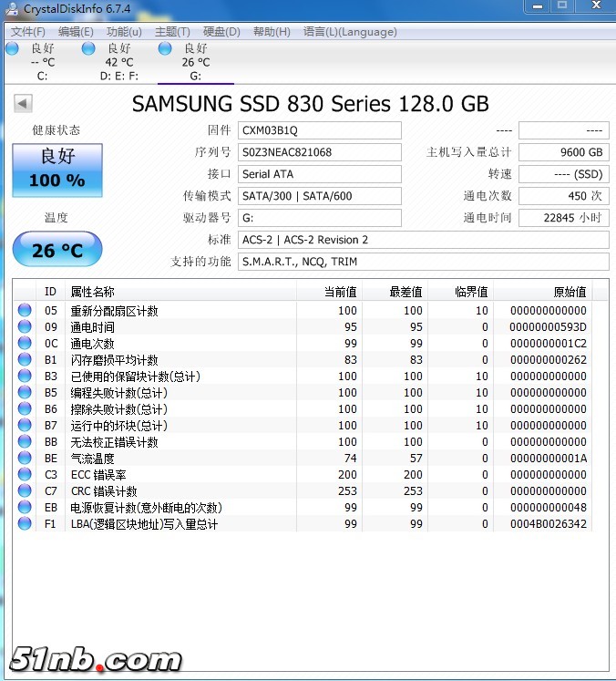Open the 功能(u) menu
The width and height of the screenshot is (616, 681).
[124, 32]
